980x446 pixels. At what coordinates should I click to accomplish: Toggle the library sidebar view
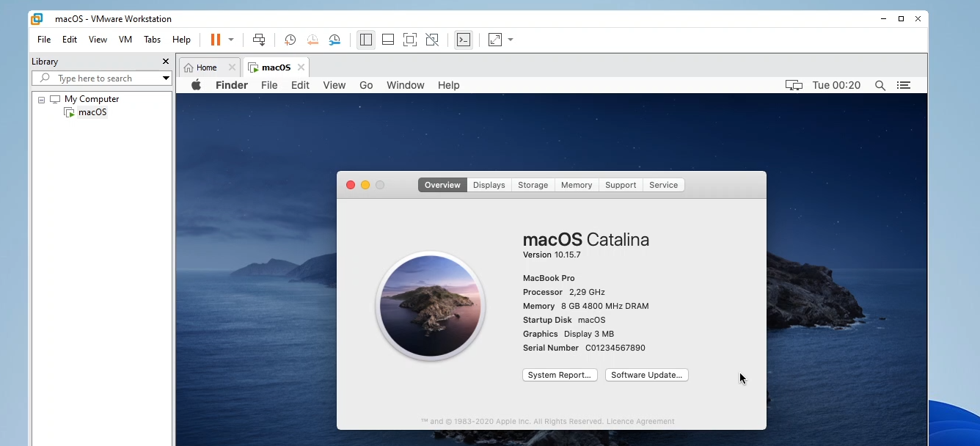pyautogui.click(x=366, y=40)
